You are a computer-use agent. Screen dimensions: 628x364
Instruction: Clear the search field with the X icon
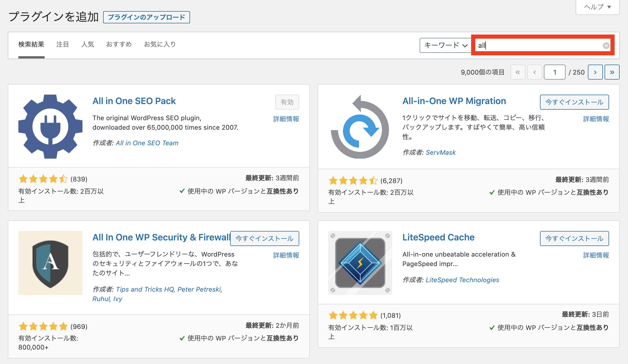click(x=606, y=46)
